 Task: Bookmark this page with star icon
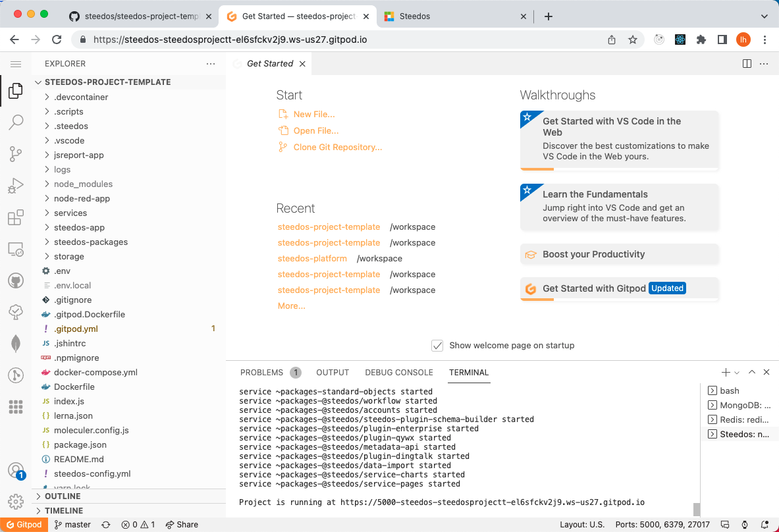632,40
